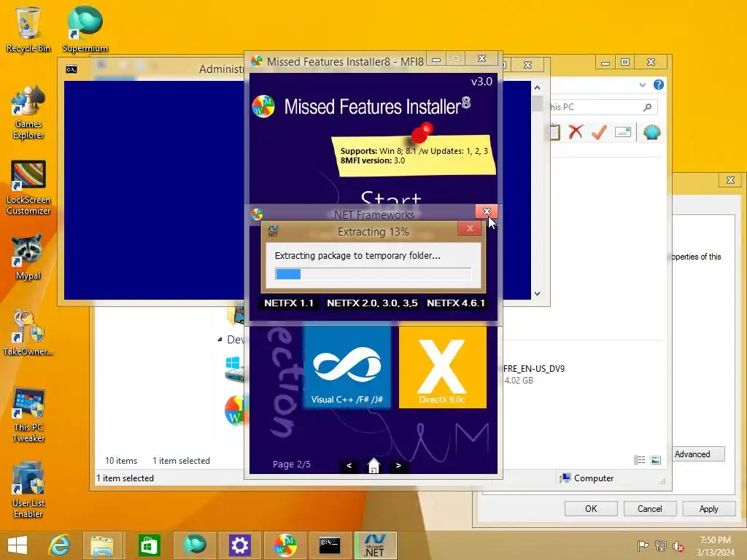The image size is (747, 560).
Task: Open User List Enabler desktop shortcut
Action: [x=28, y=491]
